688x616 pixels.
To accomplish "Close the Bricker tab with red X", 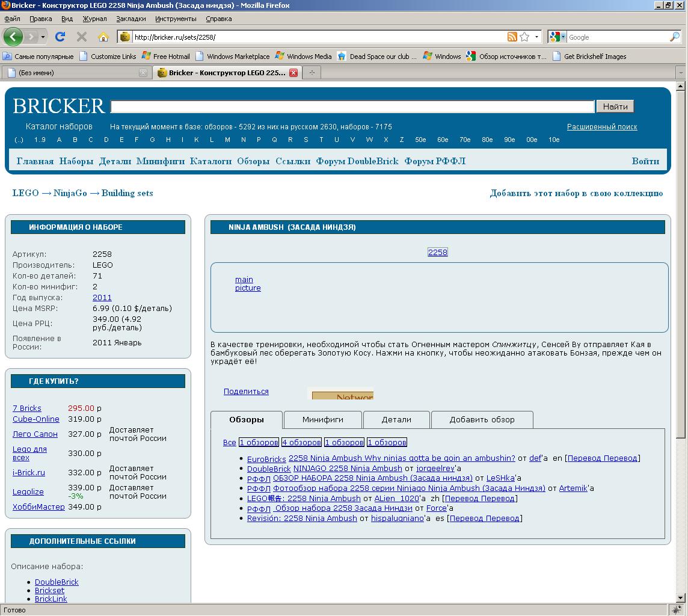I will click(293, 73).
